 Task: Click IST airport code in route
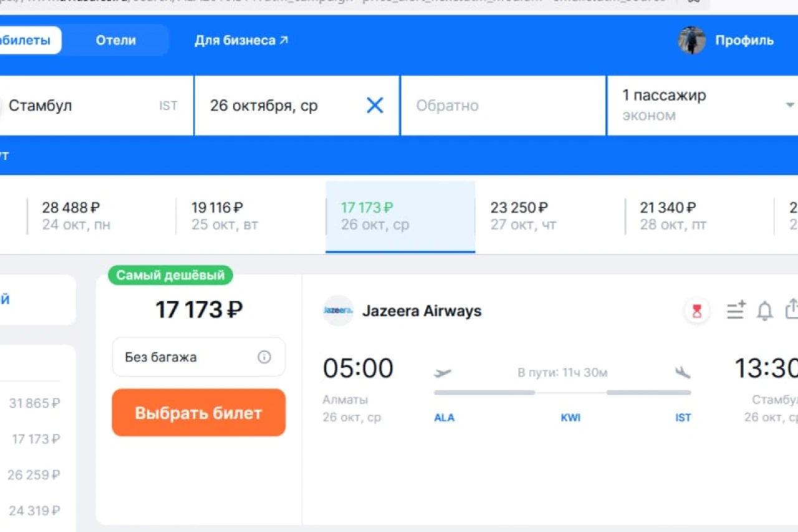coord(683,417)
